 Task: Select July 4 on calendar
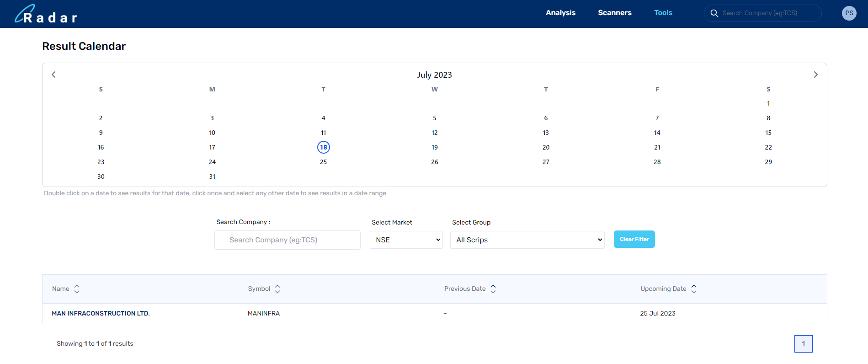point(324,118)
